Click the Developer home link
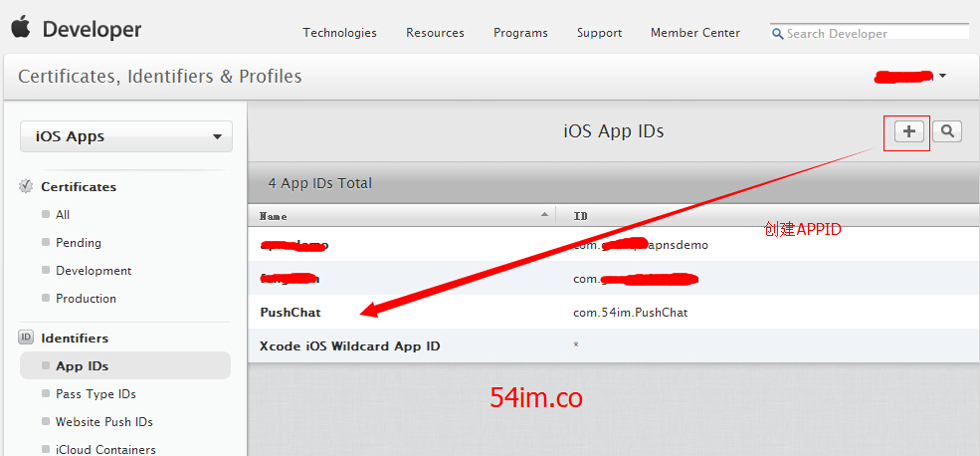Screen dimensions: 980x456 pos(92,30)
